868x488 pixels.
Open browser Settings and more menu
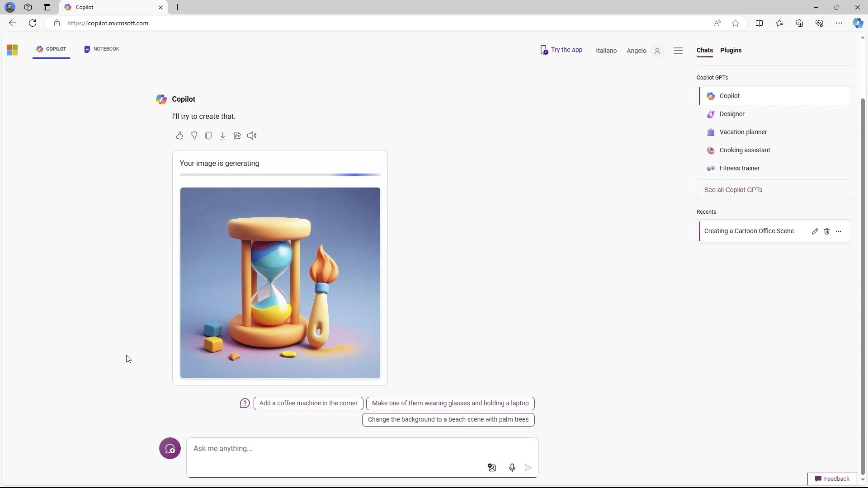[839, 23]
